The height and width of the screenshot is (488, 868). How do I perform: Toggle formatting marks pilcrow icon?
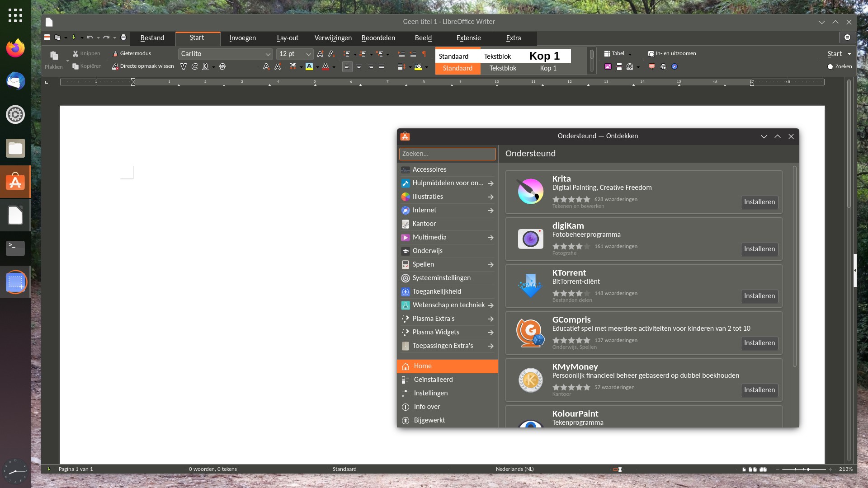tap(424, 54)
